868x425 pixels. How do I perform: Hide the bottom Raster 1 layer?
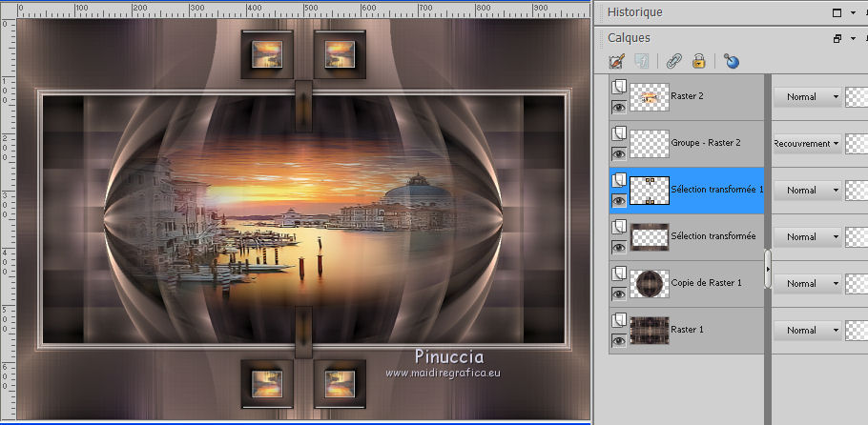pyautogui.click(x=617, y=341)
